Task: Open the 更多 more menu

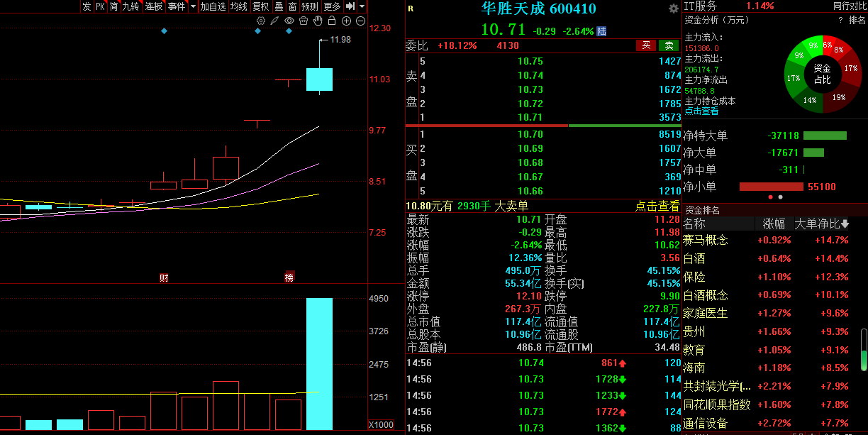Action: point(333,6)
